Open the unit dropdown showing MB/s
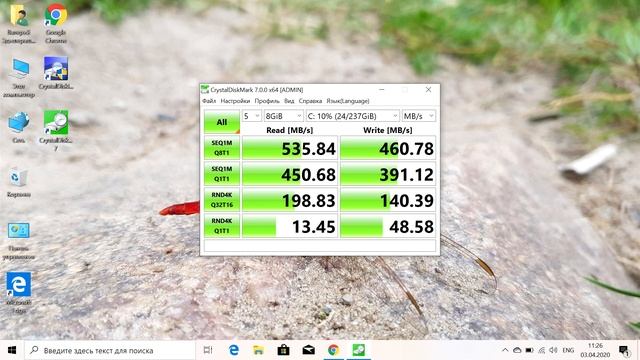This screenshot has width=640, height=360. 419,116
